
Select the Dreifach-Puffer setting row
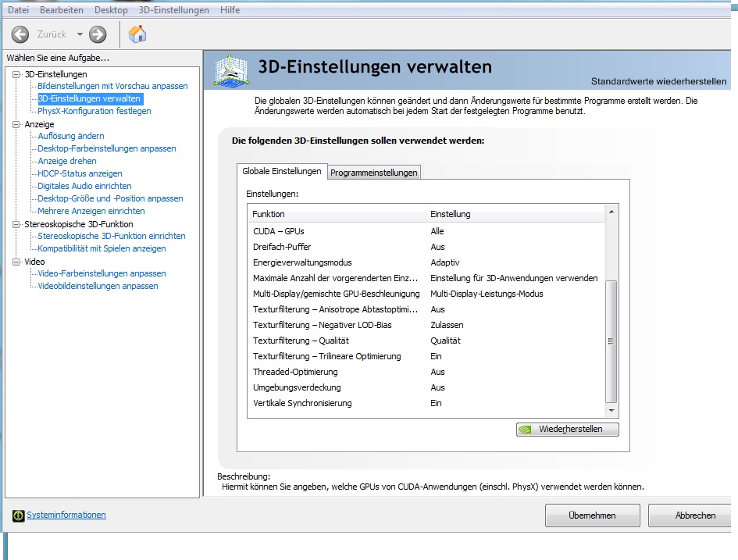point(426,247)
